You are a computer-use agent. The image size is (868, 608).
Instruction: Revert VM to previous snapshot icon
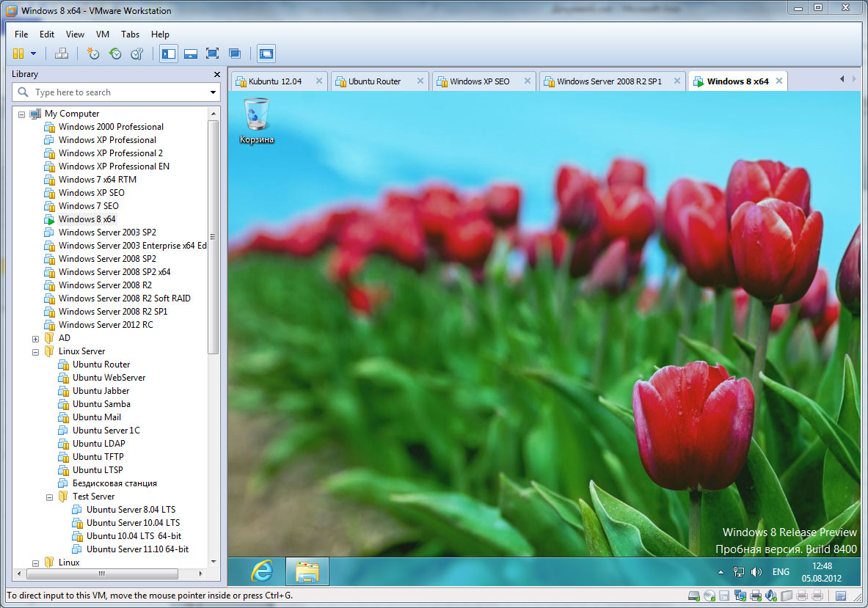pyautogui.click(x=115, y=54)
